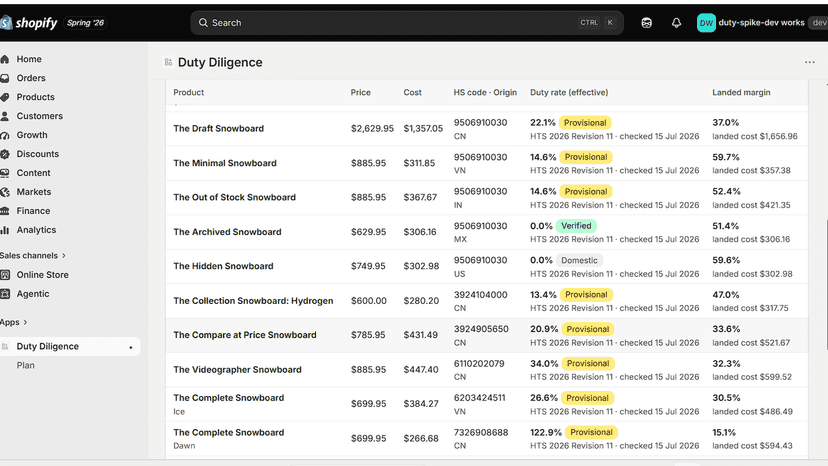This screenshot has width=828, height=466.
Task: Open the Home icon in sidebar
Action: click(5, 59)
